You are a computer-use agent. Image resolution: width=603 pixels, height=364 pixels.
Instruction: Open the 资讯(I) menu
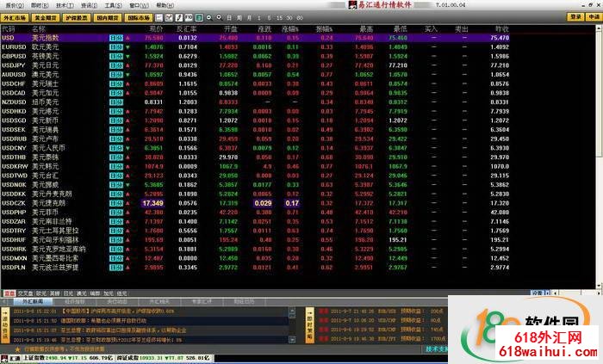(x=90, y=5)
